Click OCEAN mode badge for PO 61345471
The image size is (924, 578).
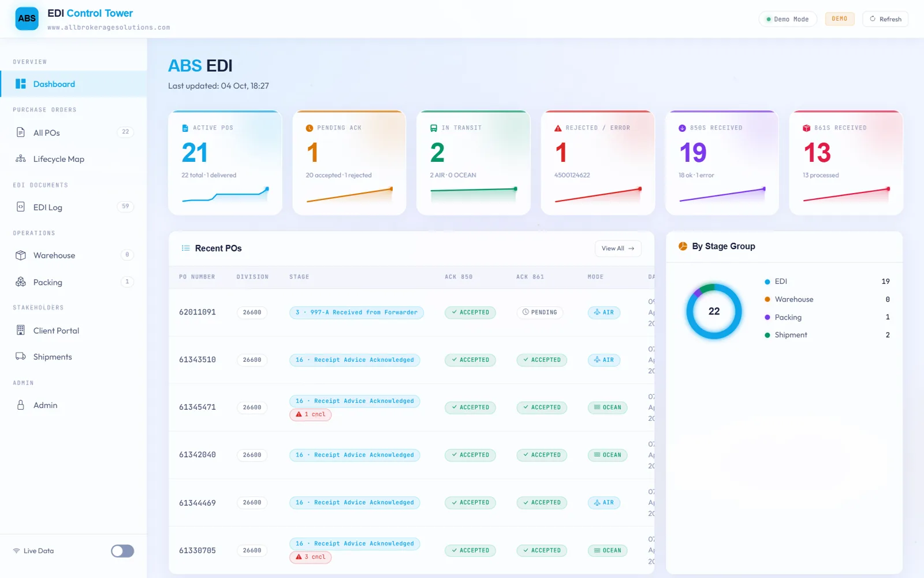608,407
